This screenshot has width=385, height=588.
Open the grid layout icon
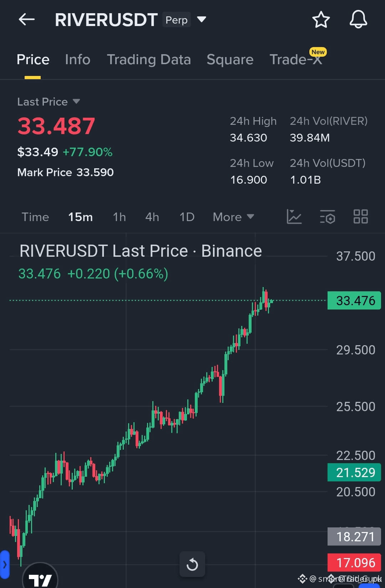pyautogui.click(x=360, y=216)
